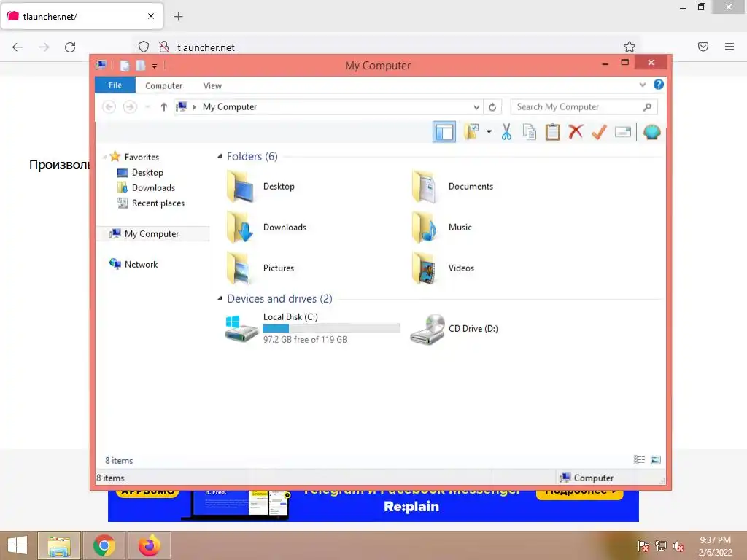Reload the tlauncher.net page
The height and width of the screenshot is (560, 747).
point(70,47)
